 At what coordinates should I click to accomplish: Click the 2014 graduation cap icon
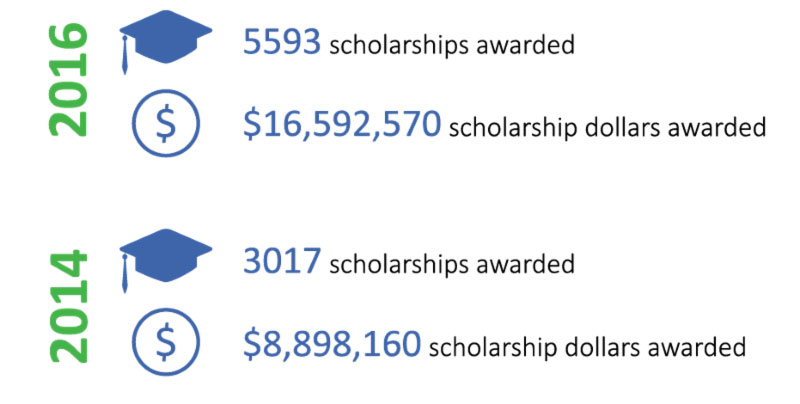pos(165,260)
